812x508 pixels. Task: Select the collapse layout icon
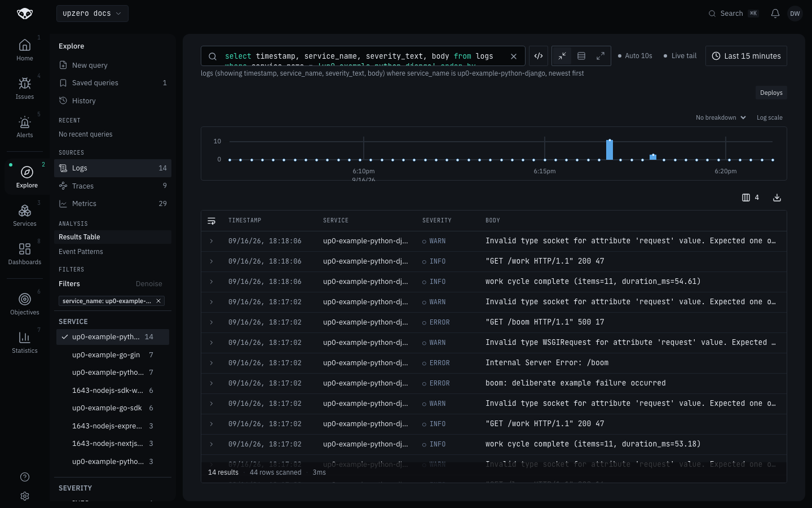click(x=562, y=56)
